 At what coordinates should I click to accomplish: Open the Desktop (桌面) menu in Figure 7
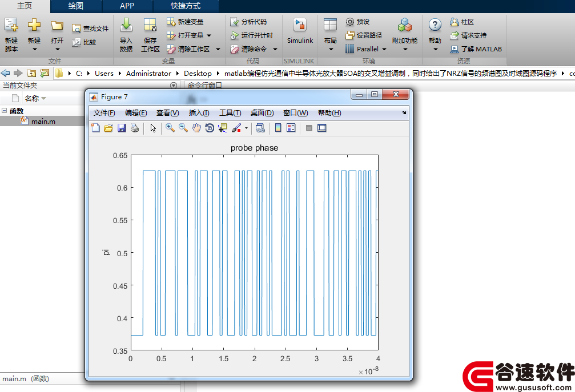point(262,113)
